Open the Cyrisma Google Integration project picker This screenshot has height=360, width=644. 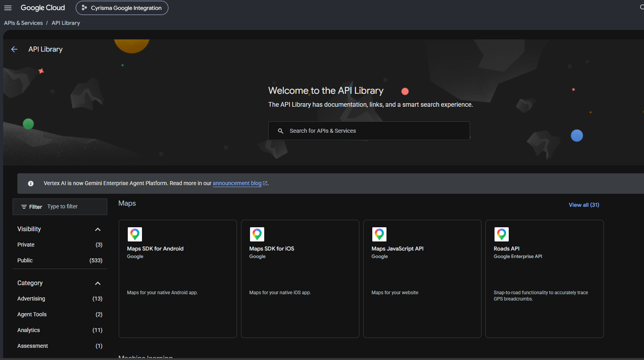(122, 8)
